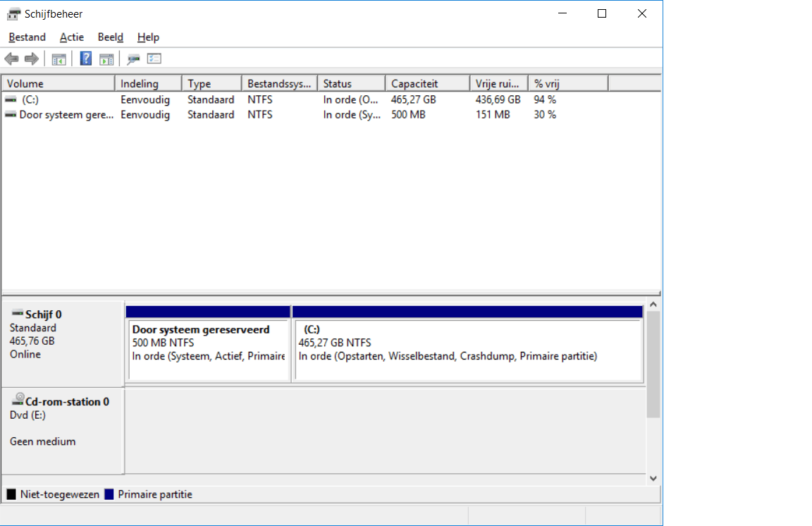Click the 94 % free cell

pyautogui.click(x=545, y=99)
